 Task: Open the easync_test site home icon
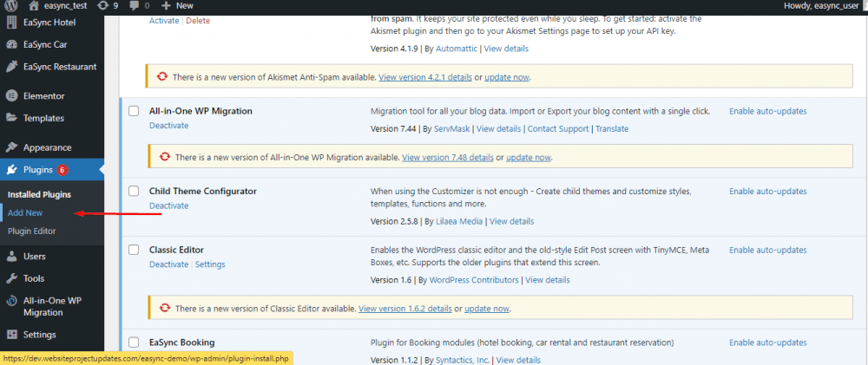[34, 5]
